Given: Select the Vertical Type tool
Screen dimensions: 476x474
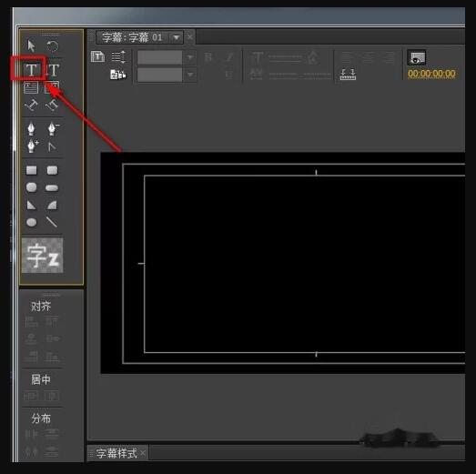Looking at the screenshot, I should pyautogui.click(x=53, y=70).
